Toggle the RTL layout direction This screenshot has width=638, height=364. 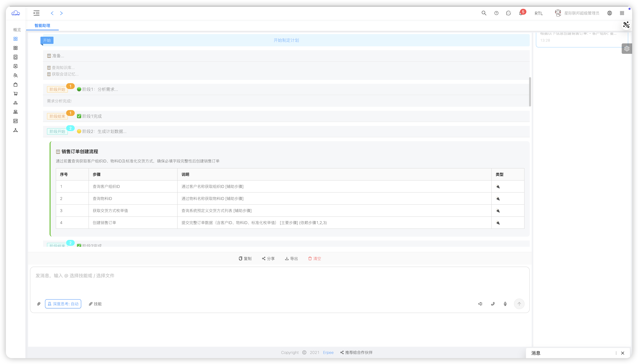pyautogui.click(x=539, y=13)
